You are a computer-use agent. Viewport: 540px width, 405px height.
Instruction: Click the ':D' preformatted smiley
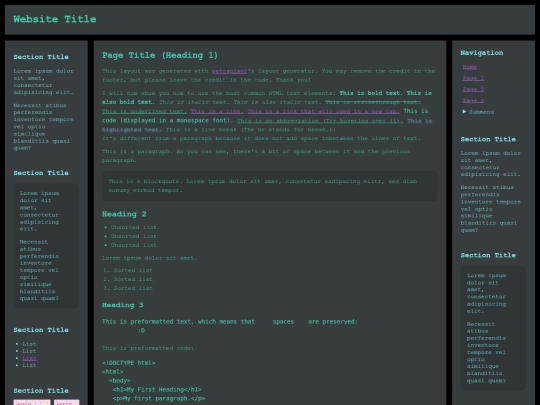tap(141, 331)
